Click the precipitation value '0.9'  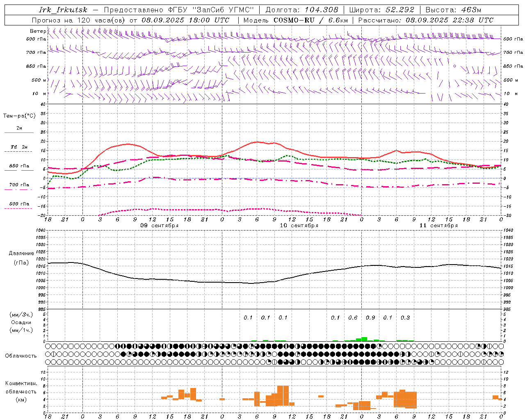[370, 317]
